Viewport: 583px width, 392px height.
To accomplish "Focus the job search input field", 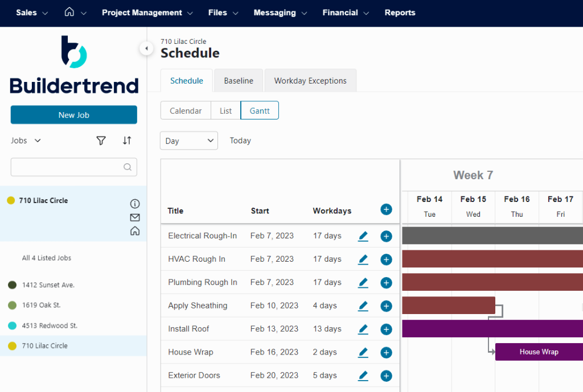I will tap(73, 167).
